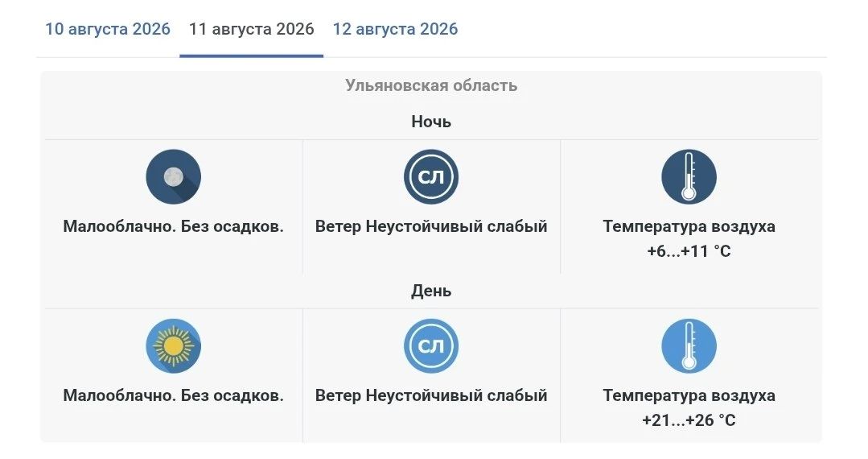The height and width of the screenshot is (459, 868).
Task: Select night text Малооблачно. Без осадков.
Action: [173, 226]
